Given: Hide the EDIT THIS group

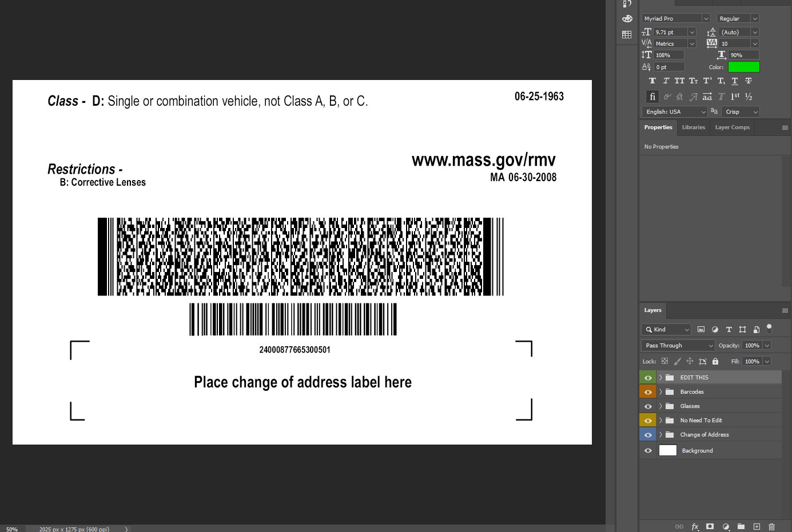Looking at the screenshot, I should 648,378.
